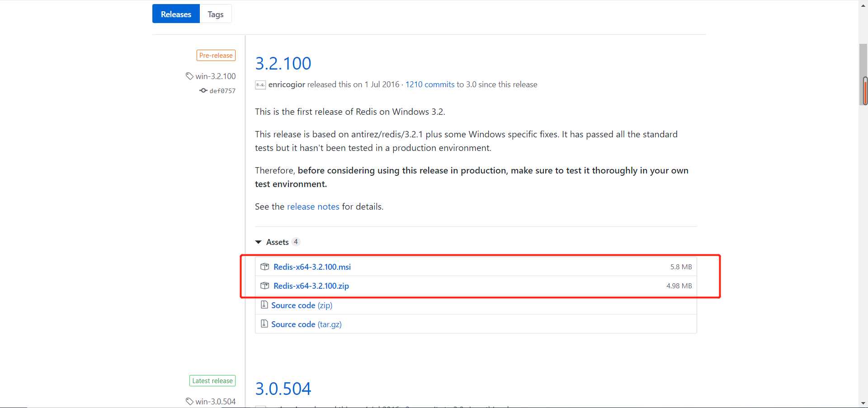This screenshot has height=408, width=868.
Task: Click the vertical scrollbar thumb
Action: coord(863,75)
